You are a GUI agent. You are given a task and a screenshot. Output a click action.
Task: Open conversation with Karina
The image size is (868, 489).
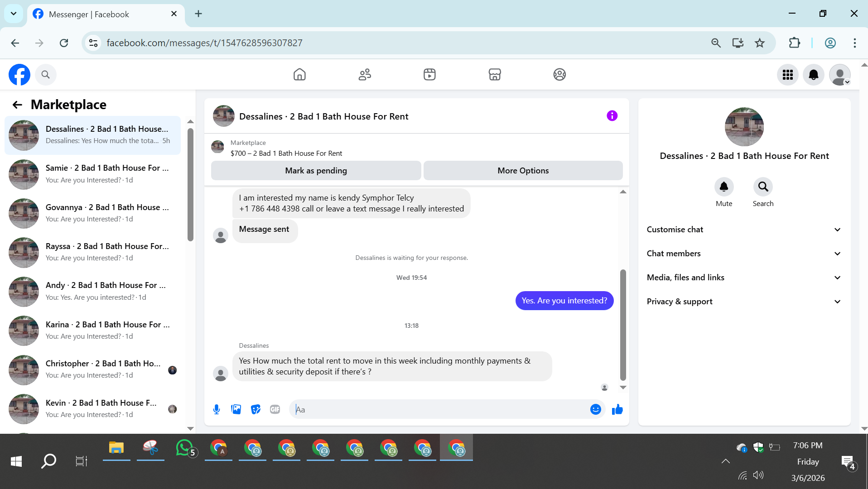pyautogui.click(x=92, y=331)
